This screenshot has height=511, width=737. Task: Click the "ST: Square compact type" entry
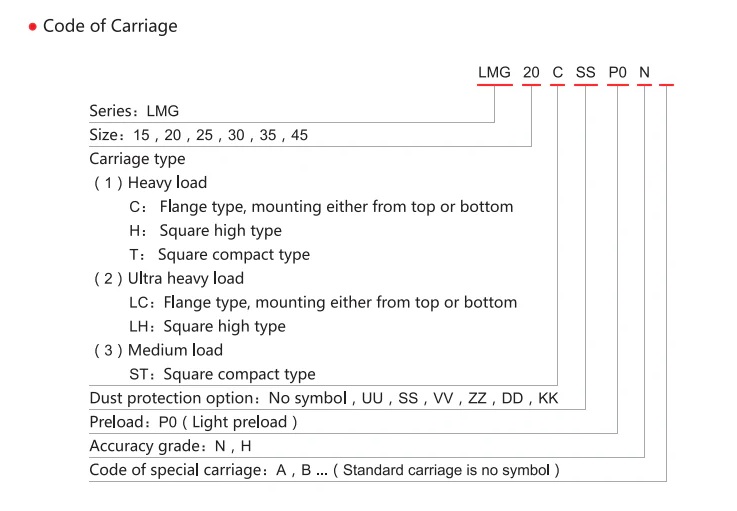click(x=222, y=375)
